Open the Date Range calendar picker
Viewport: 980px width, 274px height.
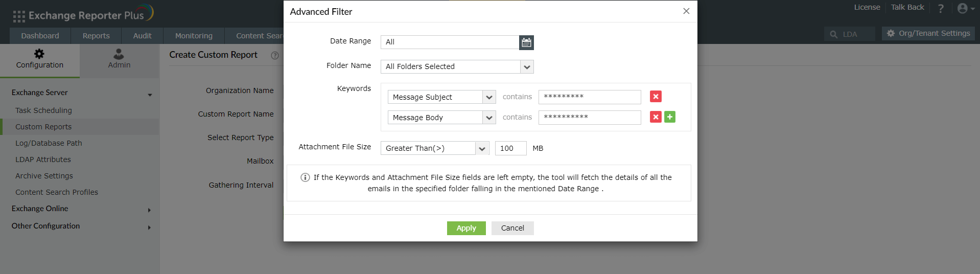point(526,42)
